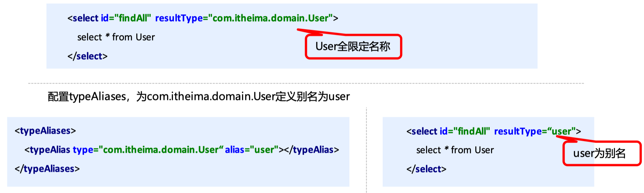Click the closing </select> tag in the fully-qualified example
This screenshot has height=193, width=644.
point(87,56)
